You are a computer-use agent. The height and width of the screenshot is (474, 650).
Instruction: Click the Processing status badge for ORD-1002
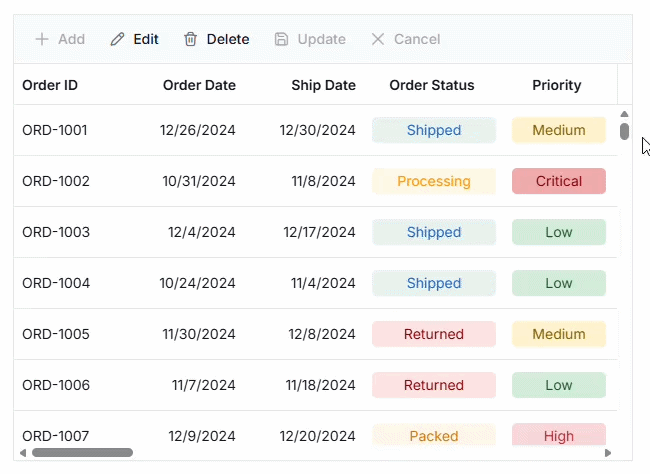434,181
